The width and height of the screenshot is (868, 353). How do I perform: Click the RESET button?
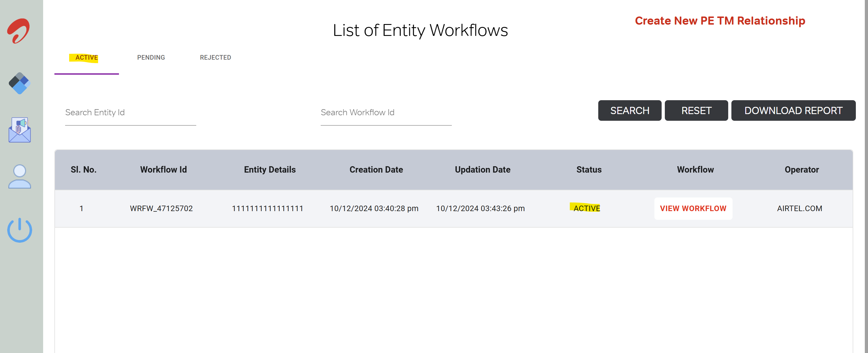tap(696, 111)
